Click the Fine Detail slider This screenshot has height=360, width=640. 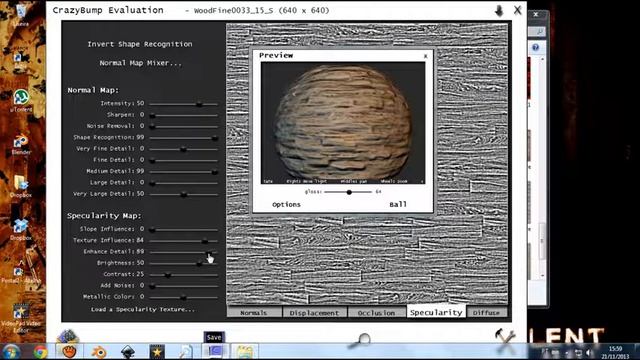point(183,160)
